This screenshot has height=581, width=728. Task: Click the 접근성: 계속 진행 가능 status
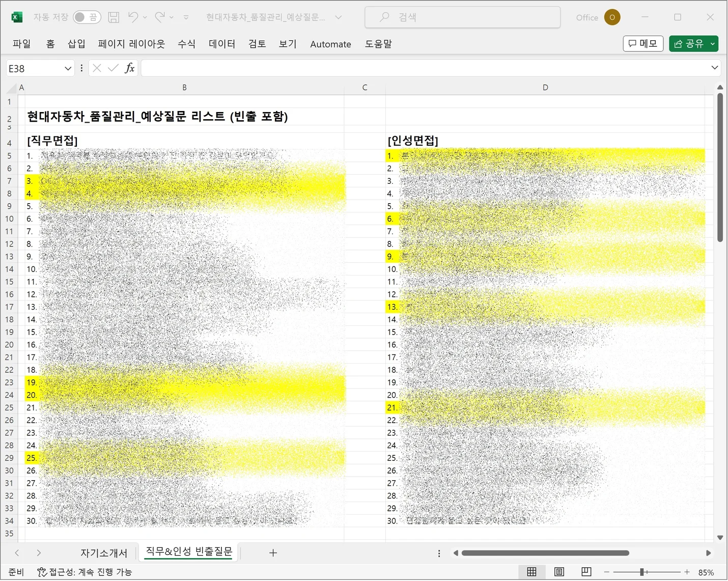(85, 572)
